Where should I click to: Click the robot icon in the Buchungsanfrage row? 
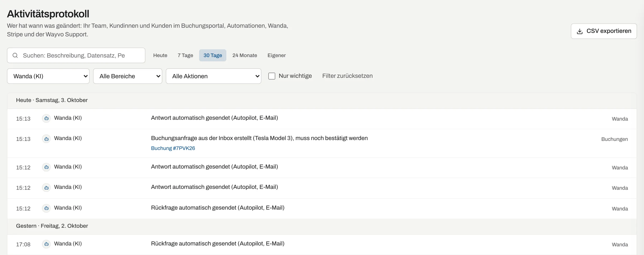point(46,139)
